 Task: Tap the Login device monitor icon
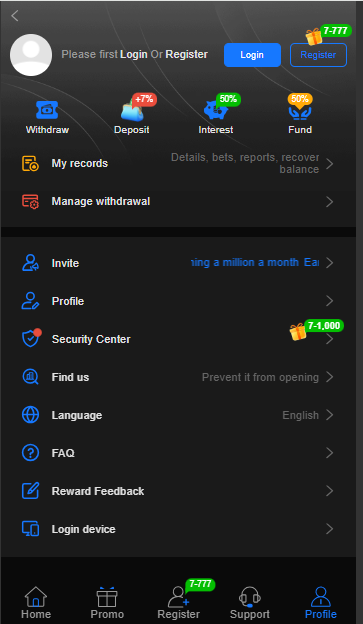pyautogui.click(x=30, y=529)
